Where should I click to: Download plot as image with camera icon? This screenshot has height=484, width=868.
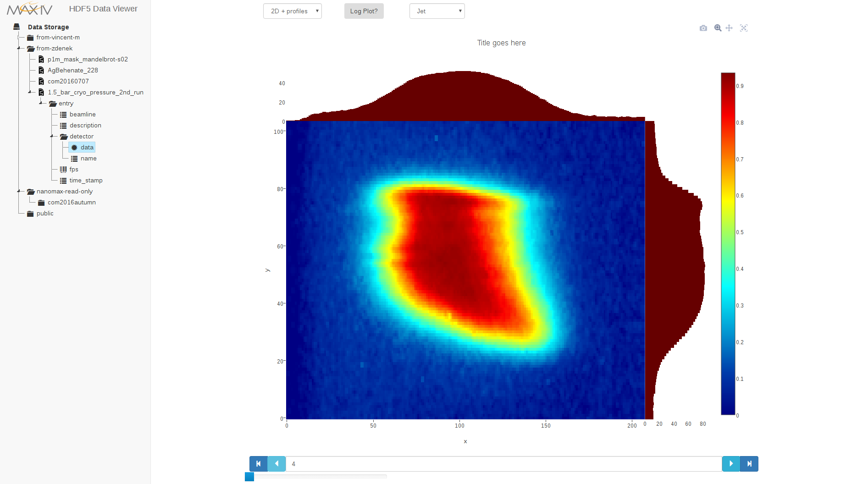(703, 28)
